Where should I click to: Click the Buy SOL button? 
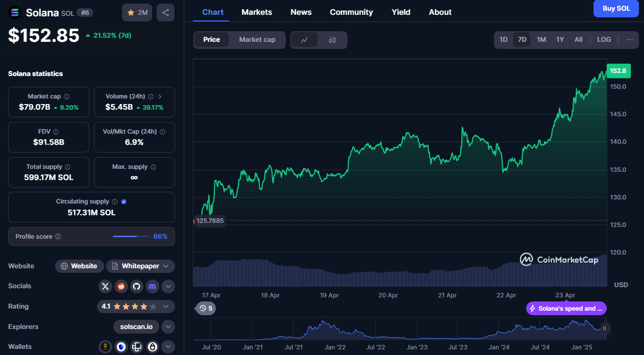pyautogui.click(x=616, y=8)
